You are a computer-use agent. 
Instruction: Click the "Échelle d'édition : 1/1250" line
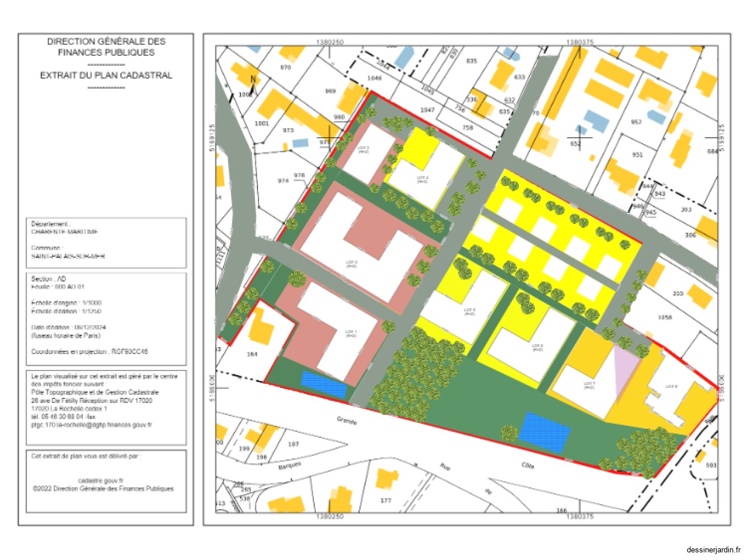coord(66,311)
